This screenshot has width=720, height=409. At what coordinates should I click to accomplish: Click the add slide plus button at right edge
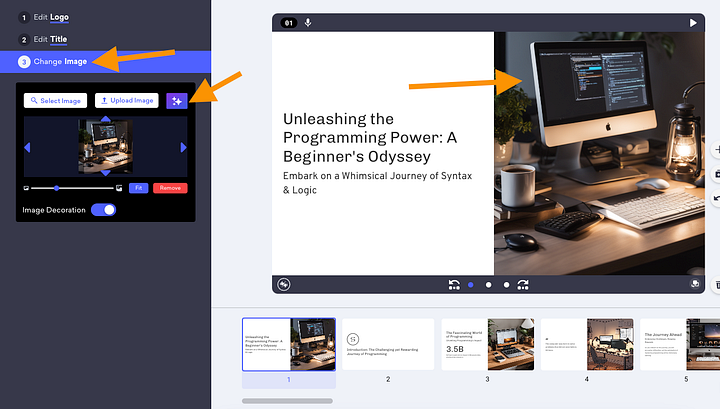point(716,150)
